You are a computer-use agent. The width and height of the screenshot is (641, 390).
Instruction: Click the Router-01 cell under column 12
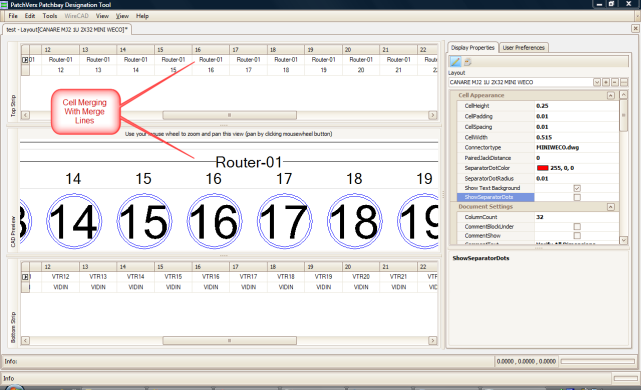click(61, 60)
